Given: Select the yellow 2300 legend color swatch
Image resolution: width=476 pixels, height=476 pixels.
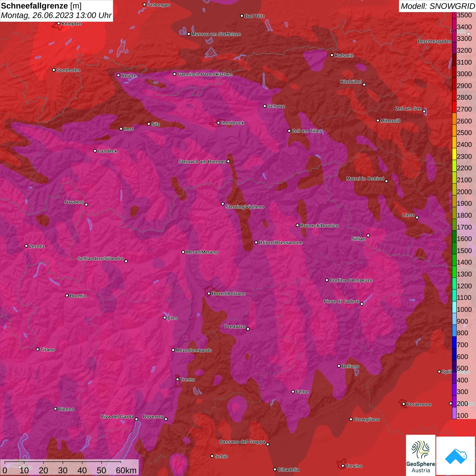Looking at the screenshot, I should pyautogui.click(x=454, y=154).
